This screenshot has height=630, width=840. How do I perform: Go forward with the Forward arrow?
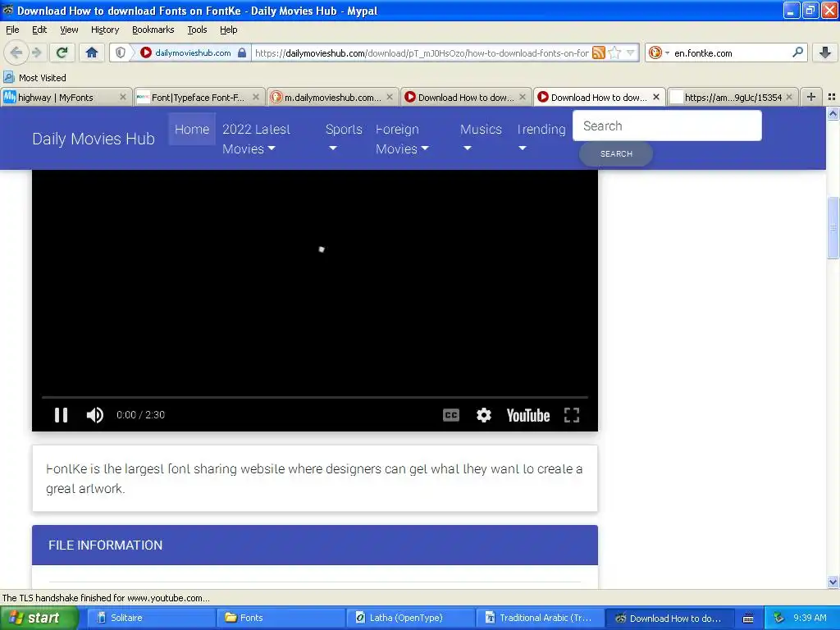pyautogui.click(x=36, y=52)
